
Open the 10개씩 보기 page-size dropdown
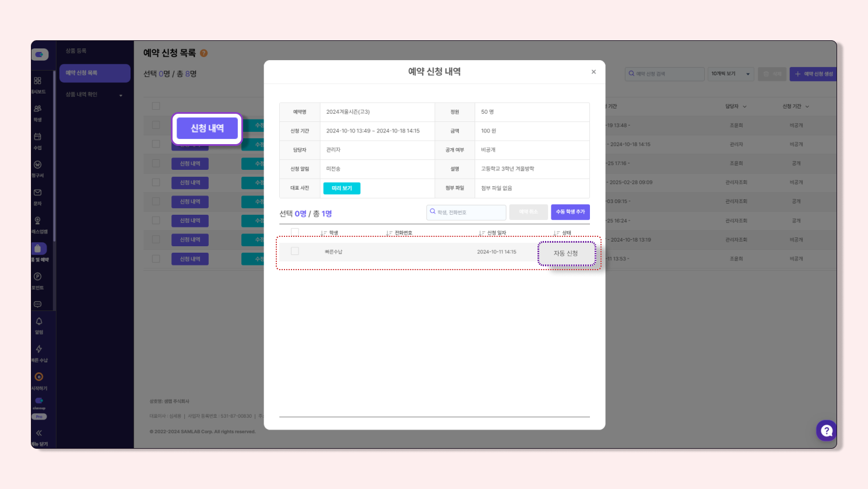731,74
